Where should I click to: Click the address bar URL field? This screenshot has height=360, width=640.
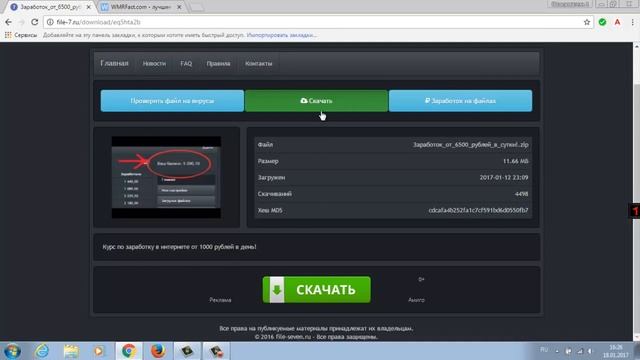tap(318, 22)
